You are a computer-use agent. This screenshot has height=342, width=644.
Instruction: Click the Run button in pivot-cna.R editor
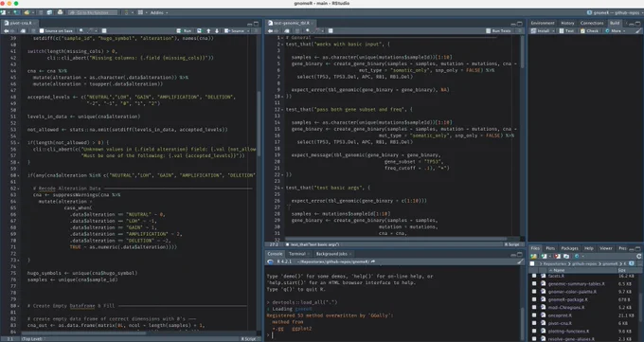tap(185, 30)
